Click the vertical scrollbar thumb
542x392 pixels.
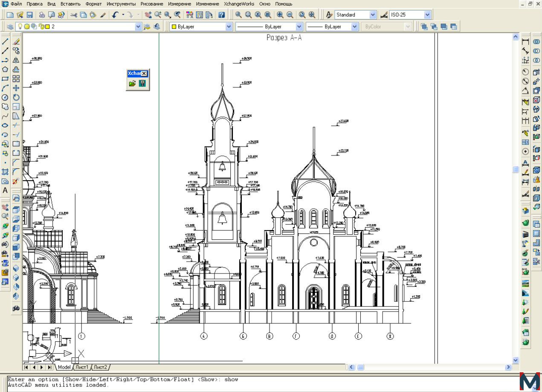click(516, 170)
